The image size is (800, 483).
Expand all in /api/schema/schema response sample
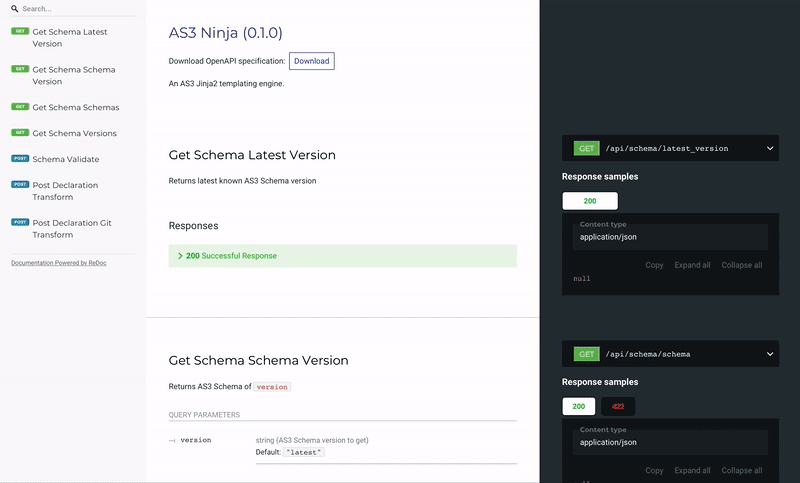(x=692, y=471)
